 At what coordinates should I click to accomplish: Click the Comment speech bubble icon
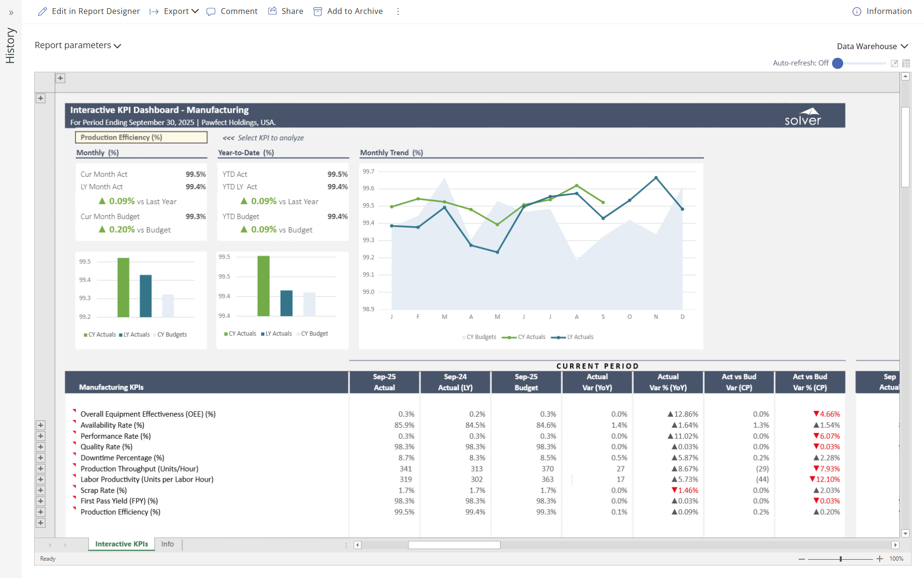211,12
